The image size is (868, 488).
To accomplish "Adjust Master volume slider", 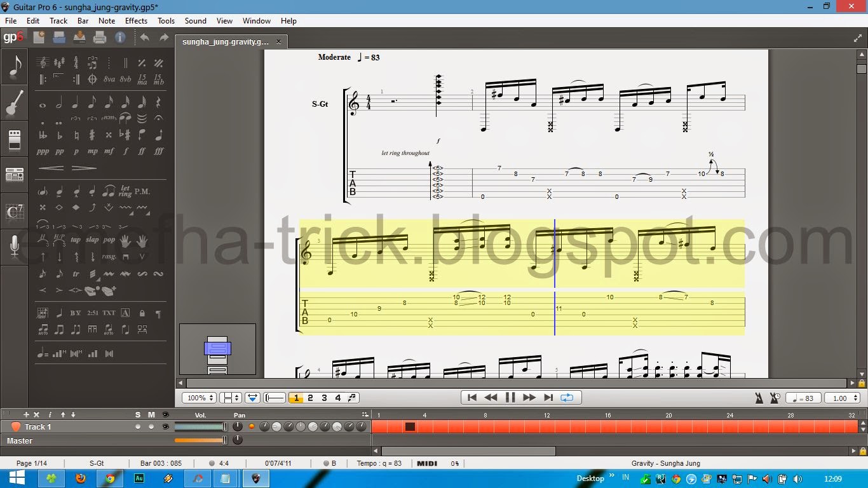I will pyautogui.click(x=201, y=440).
